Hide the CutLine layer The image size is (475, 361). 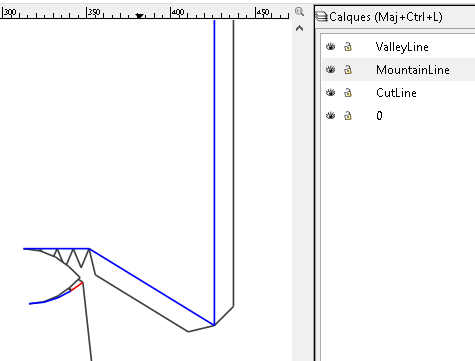[330, 93]
